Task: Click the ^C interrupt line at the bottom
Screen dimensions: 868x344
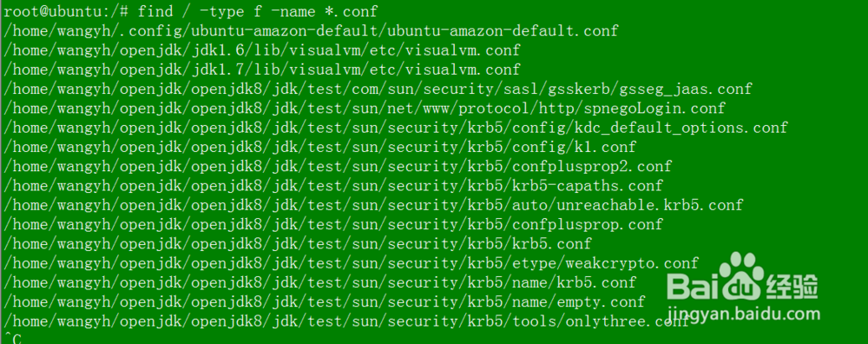Action: tap(12, 338)
